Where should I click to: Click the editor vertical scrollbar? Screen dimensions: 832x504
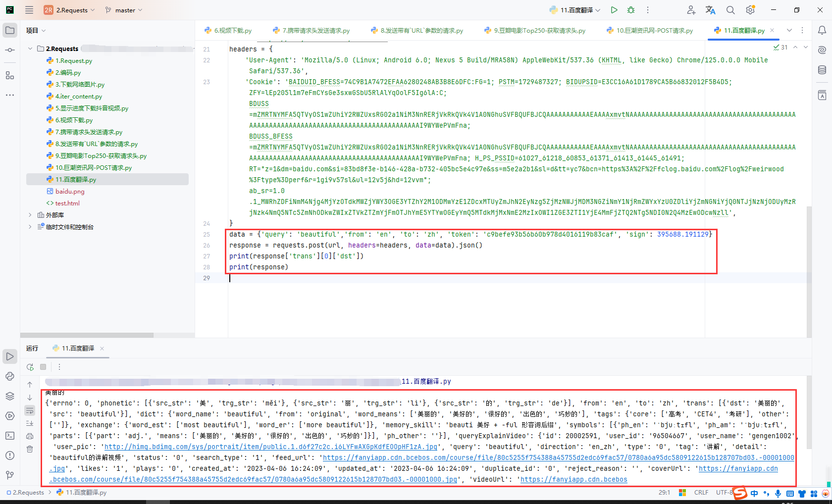point(809,271)
